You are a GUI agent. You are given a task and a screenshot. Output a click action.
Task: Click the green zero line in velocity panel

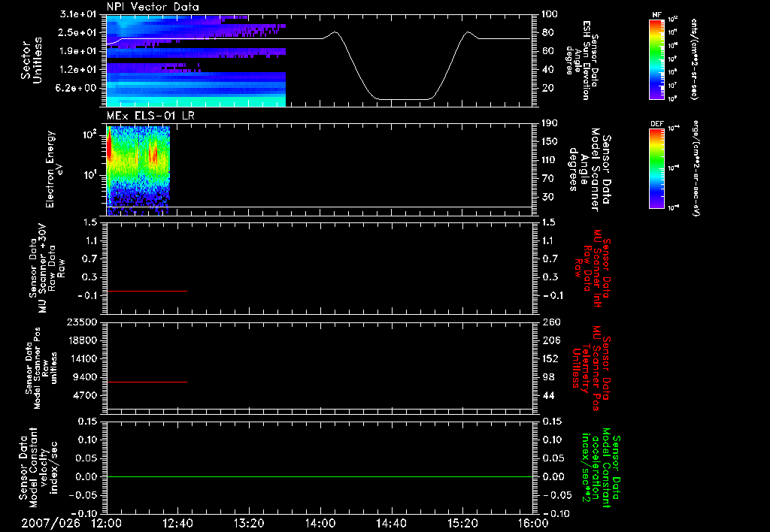click(320, 476)
